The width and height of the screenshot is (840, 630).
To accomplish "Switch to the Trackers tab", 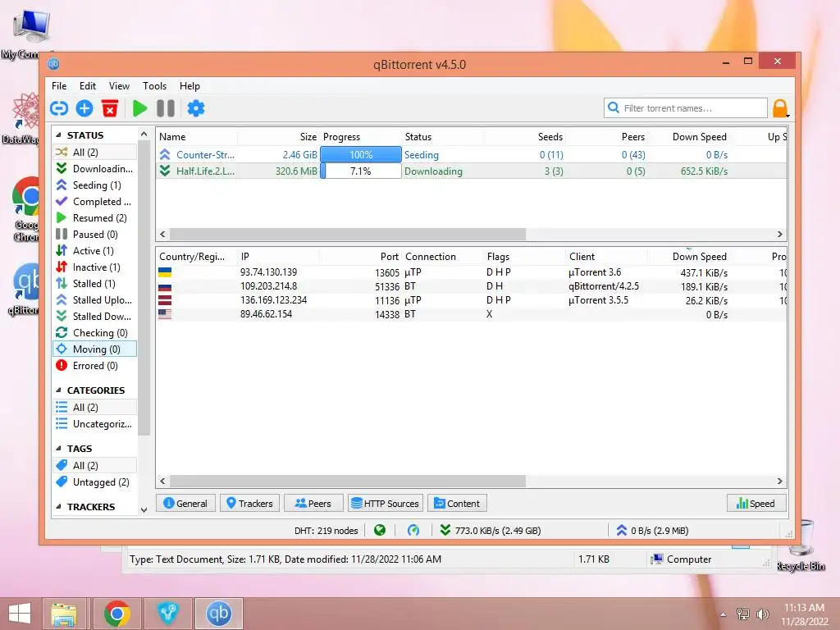I will pos(249,503).
